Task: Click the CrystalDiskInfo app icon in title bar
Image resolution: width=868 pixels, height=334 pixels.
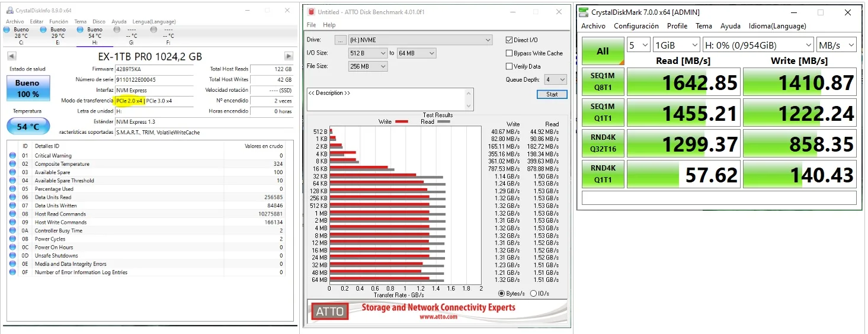Action: tap(9, 10)
